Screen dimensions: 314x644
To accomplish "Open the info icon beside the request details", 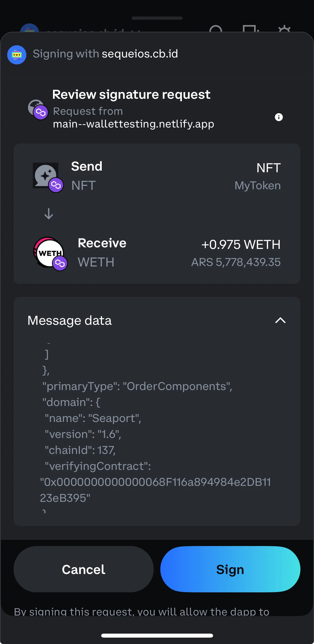I will (279, 117).
